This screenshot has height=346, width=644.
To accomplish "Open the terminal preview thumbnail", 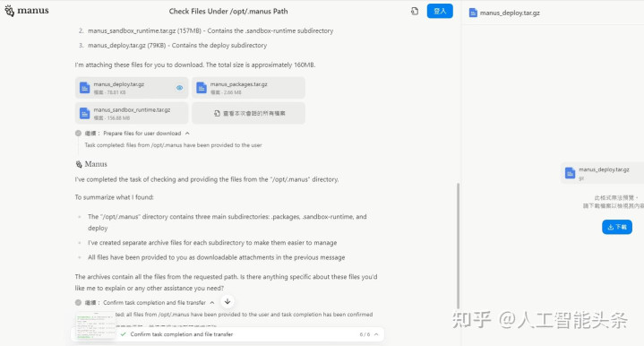I will (x=95, y=324).
